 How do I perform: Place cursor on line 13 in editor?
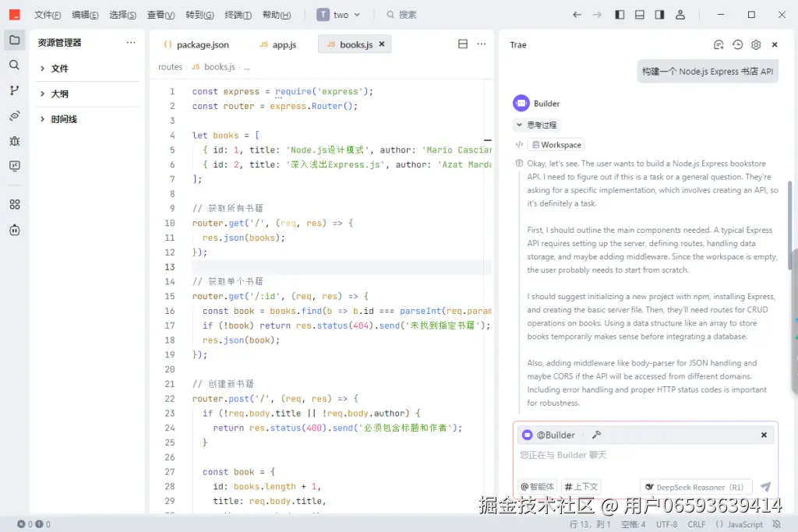pos(341,267)
